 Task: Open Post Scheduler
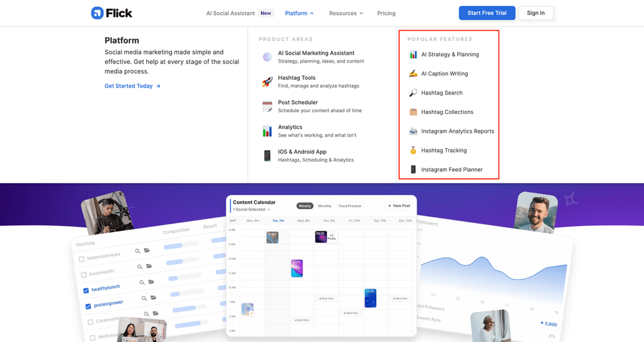pos(298,102)
